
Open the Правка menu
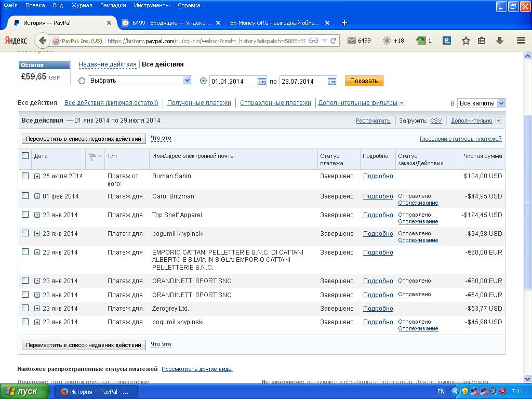tap(35, 5)
